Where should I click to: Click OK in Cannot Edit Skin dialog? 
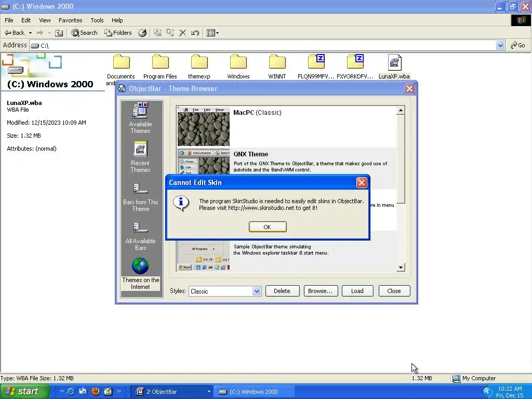point(268,227)
